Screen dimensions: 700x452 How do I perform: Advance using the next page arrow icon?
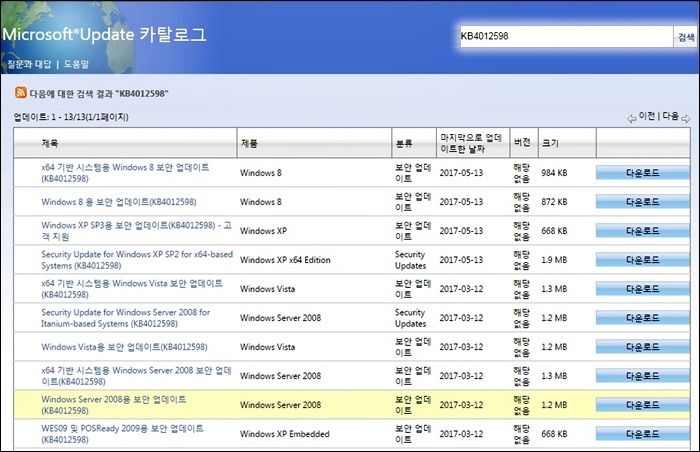pos(685,119)
